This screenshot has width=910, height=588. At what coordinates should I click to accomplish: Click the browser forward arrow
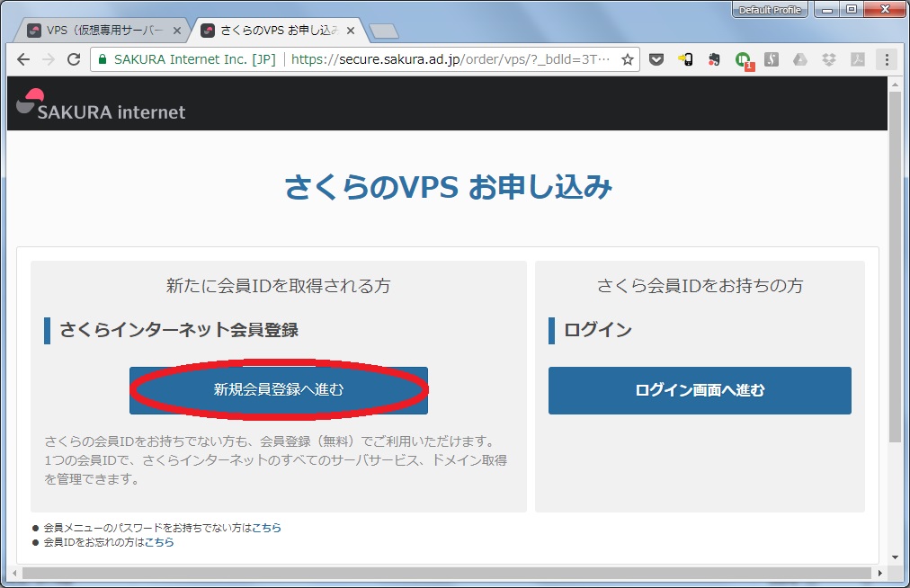coord(49,59)
